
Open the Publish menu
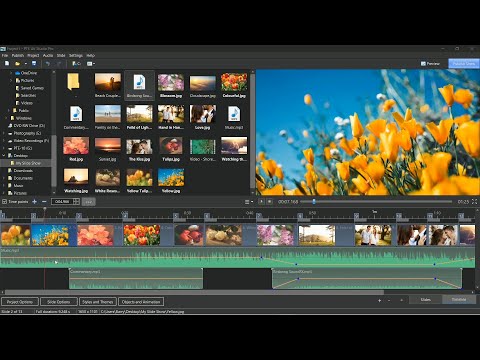[x=18, y=55]
